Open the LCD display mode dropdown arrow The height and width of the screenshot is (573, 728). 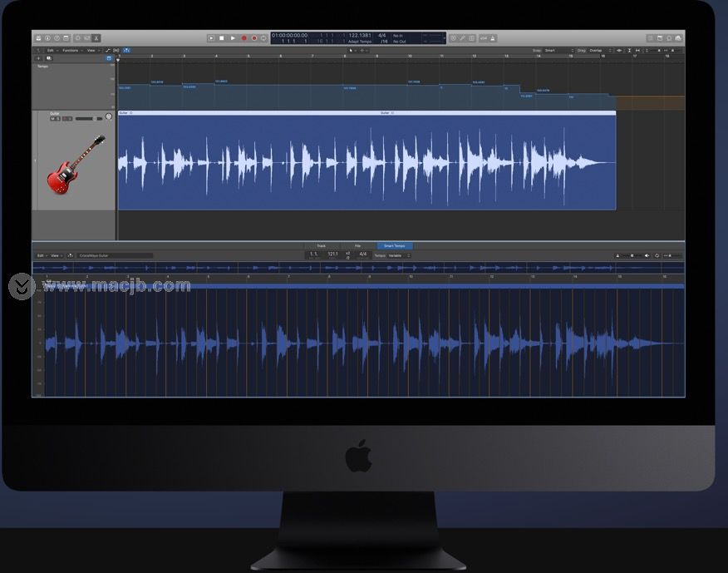(445, 38)
